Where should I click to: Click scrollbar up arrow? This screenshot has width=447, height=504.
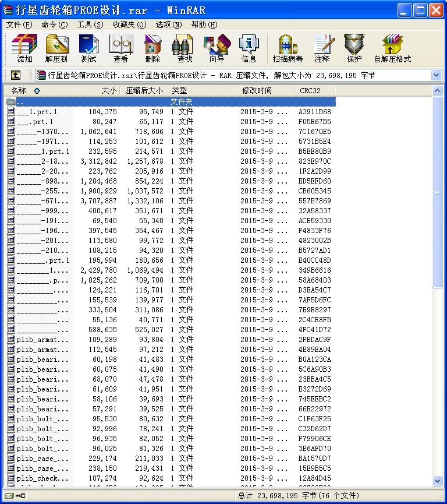point(437,91)
